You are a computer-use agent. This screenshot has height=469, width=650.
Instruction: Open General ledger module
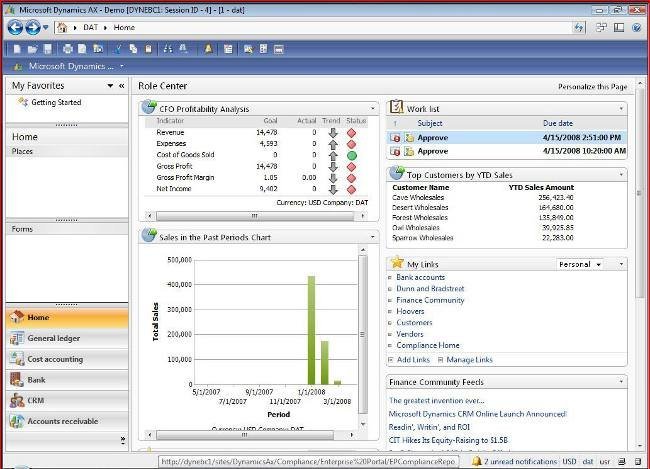coord(67,338)
